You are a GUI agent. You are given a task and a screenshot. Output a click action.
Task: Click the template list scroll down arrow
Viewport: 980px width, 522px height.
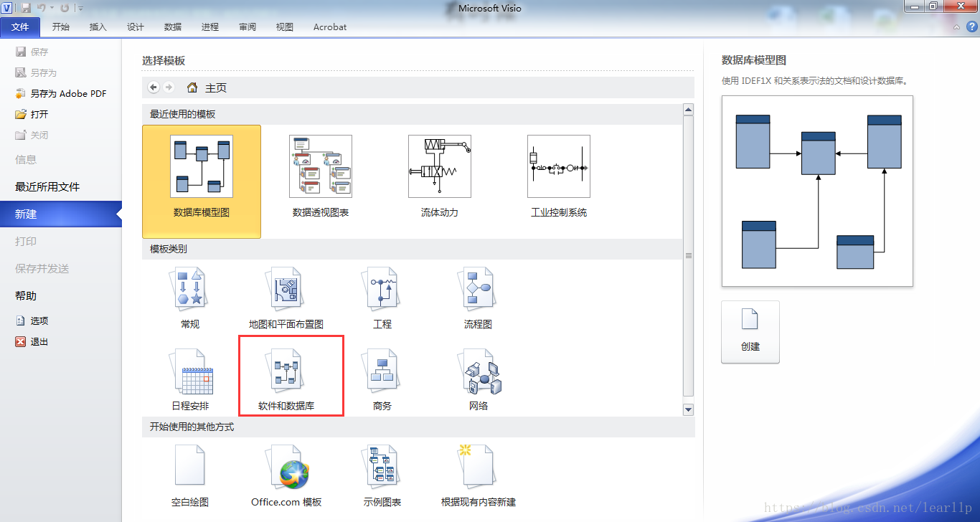pos(689,409)
